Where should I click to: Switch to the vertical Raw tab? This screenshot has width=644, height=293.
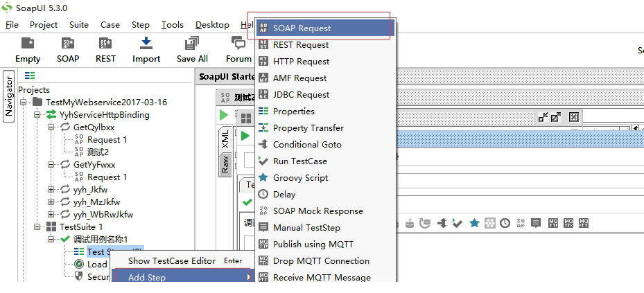[x=225, y=164]
